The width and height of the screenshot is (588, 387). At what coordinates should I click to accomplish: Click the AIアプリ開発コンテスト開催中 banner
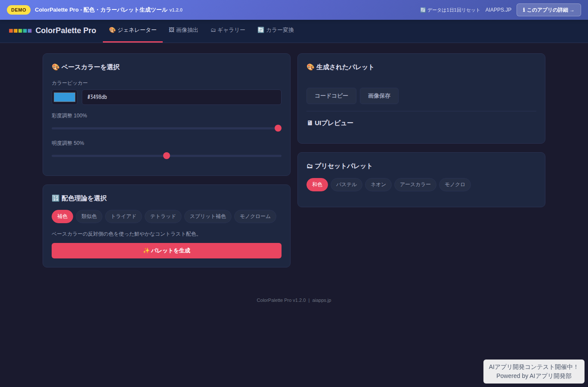[534, 372]
